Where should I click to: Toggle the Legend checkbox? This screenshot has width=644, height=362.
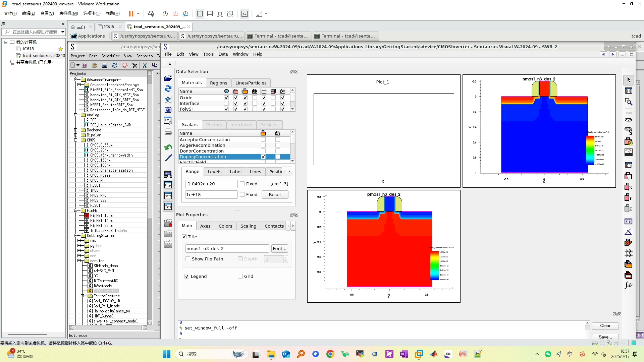pyautogui.click(x=187, y=277)
